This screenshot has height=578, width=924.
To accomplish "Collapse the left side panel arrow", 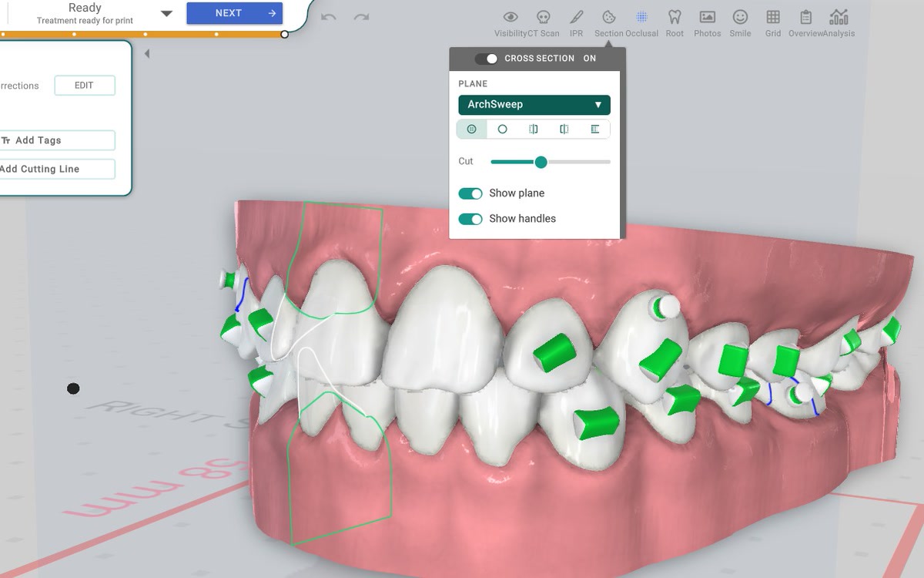I will coord(146,54).
